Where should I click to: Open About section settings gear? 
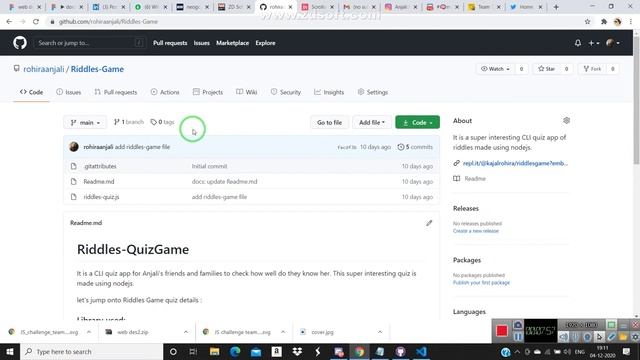tap(566, 120)
